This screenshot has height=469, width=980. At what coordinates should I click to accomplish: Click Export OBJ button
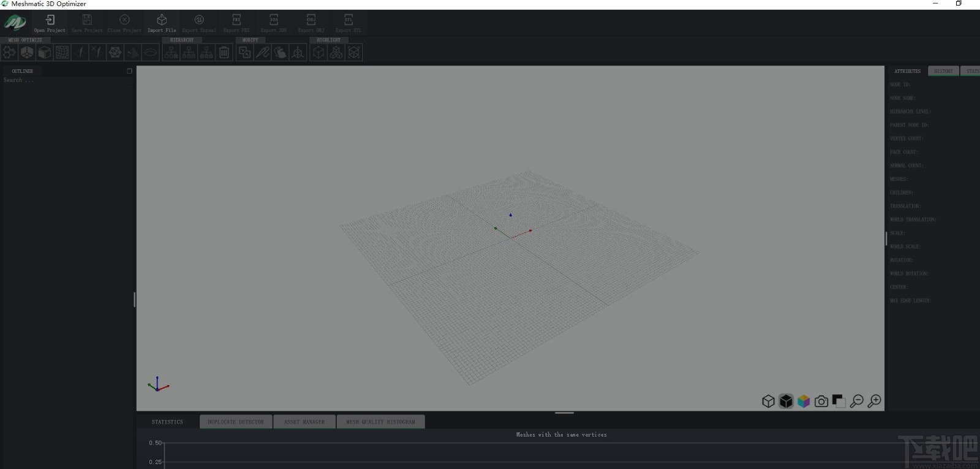[311, 23]
